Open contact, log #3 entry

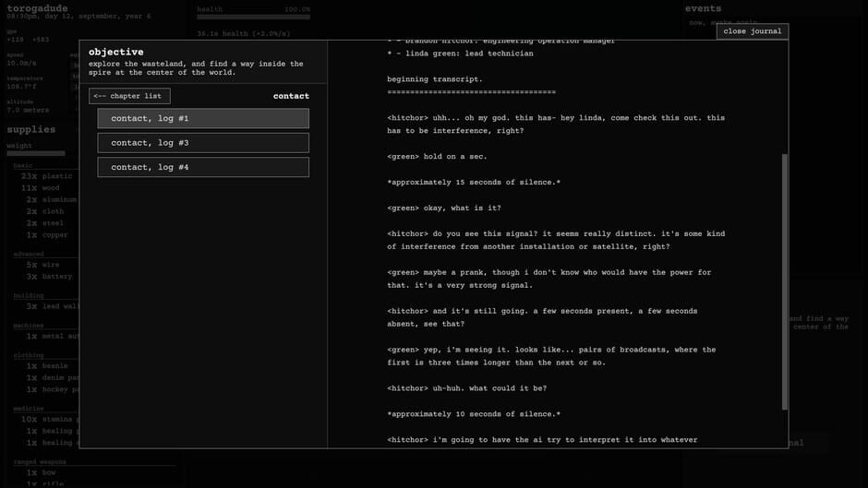[x=203, y=143]
